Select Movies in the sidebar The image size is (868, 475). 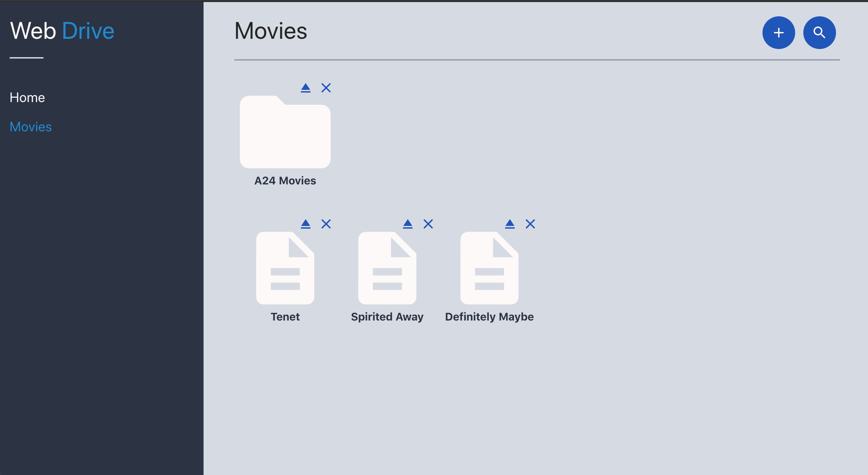31,127
